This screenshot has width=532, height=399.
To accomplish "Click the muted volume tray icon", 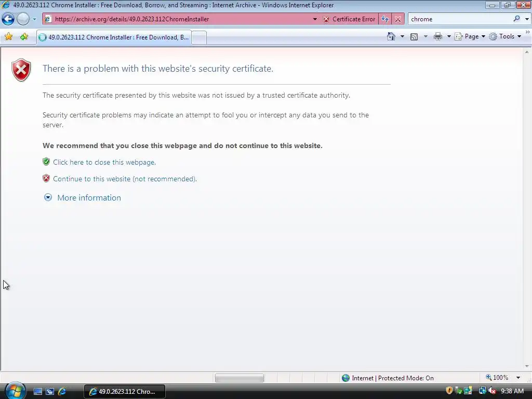I will tap(492, 391).
